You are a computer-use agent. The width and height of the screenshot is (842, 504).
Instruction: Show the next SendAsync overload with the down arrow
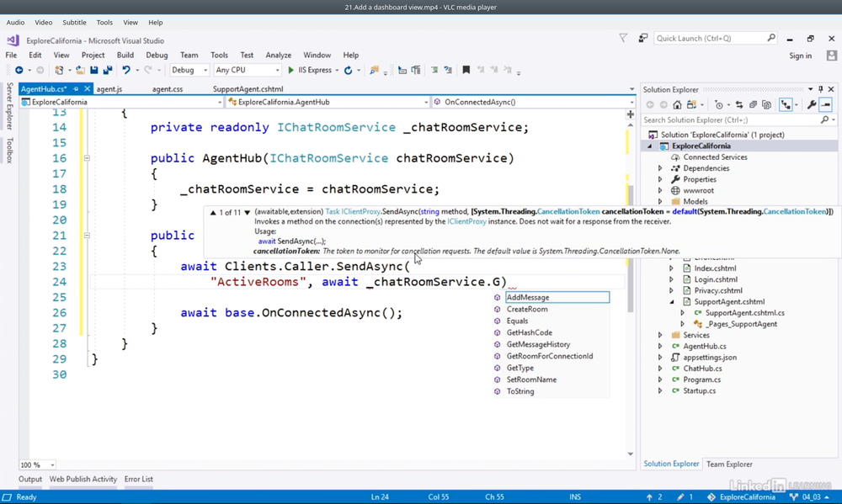[247, 213]
